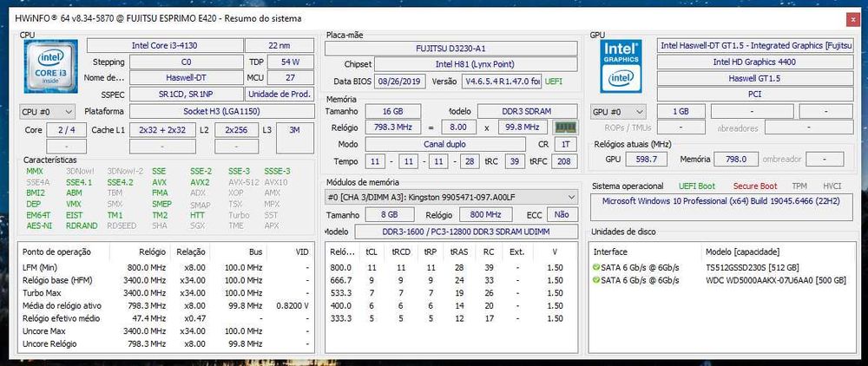The width and height of the screenshot is (868, 366).
Task: Select the 333.3 memory timing row
Action: pos(450,318)
